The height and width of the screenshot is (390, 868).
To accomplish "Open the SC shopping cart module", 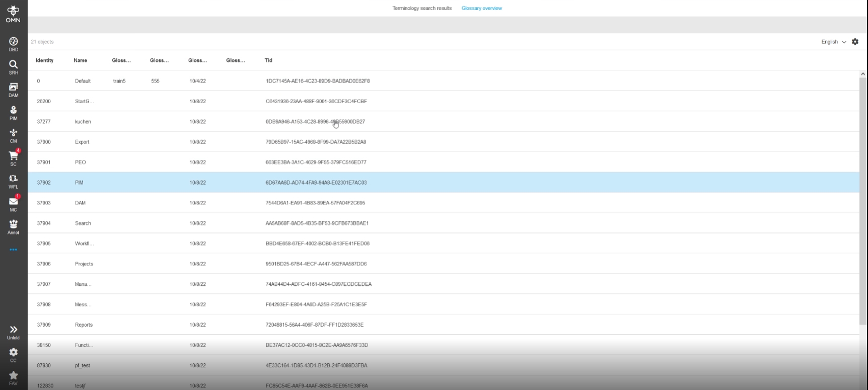I will [14, 159].
